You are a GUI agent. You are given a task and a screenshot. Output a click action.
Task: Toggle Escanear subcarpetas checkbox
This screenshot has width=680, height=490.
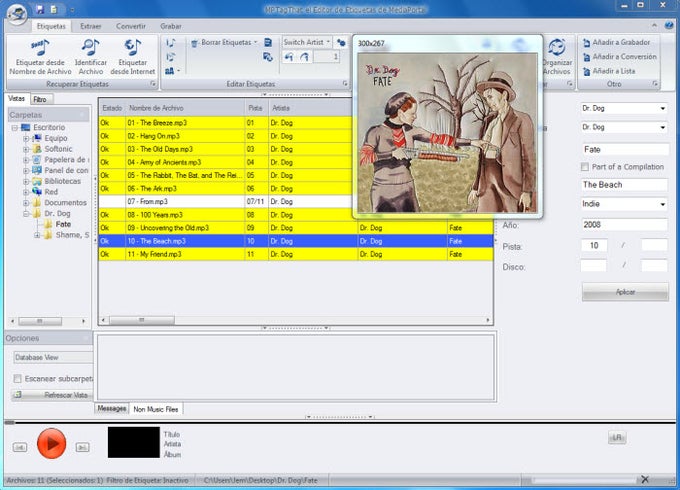(17, 379)
